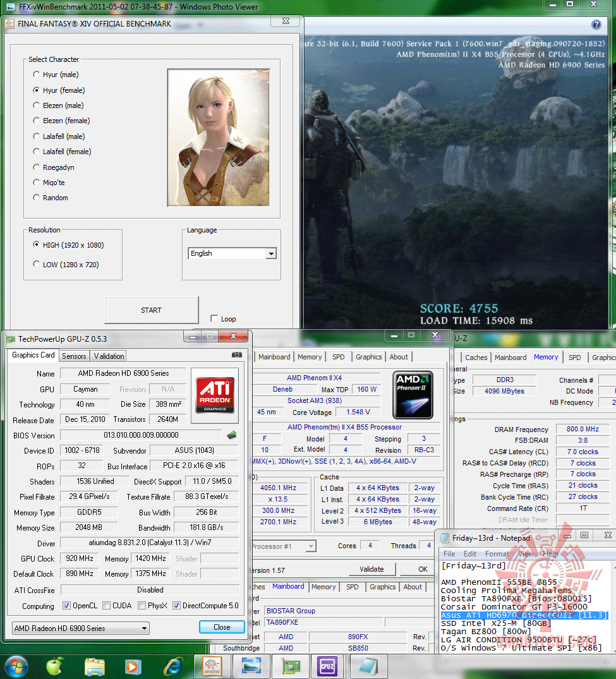The height and width of the screenshot is (679, 616).
Task: Click the GPU Clock 920 MHz field
Action: click(x=80, y=558)
